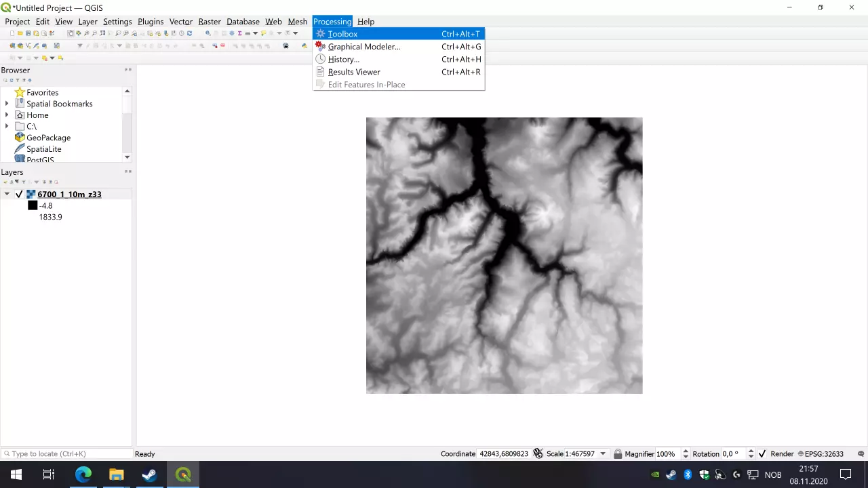The width and height of the screenshot is (868, 488).
Task: Uncheck the Render checkbox
Action: coord(762,454)
